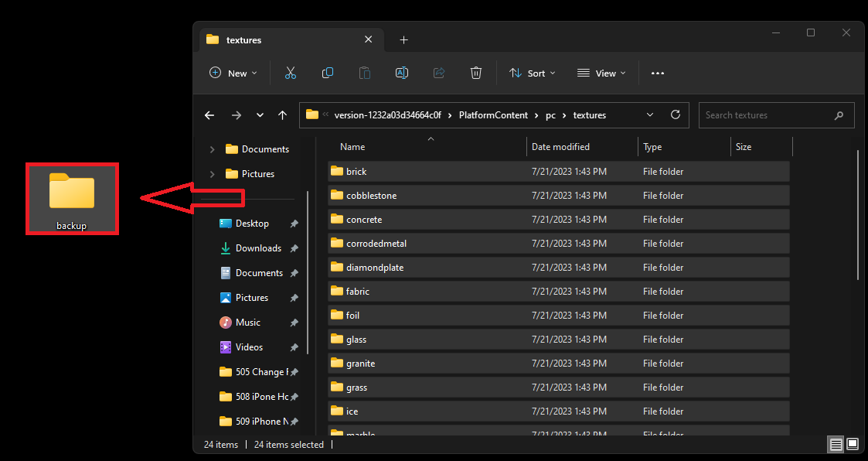Switch to details view in status bar
The image size is (868, 461).
(836, 444)
